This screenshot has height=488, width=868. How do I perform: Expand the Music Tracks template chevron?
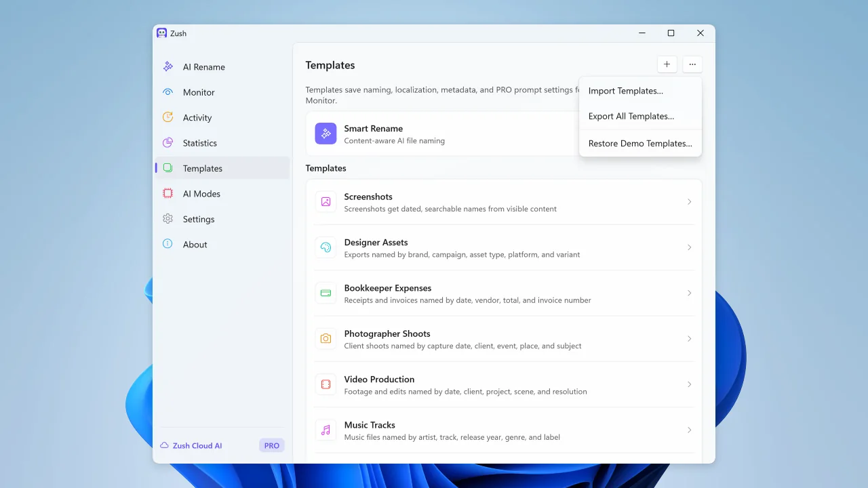[x=689, y=430]
